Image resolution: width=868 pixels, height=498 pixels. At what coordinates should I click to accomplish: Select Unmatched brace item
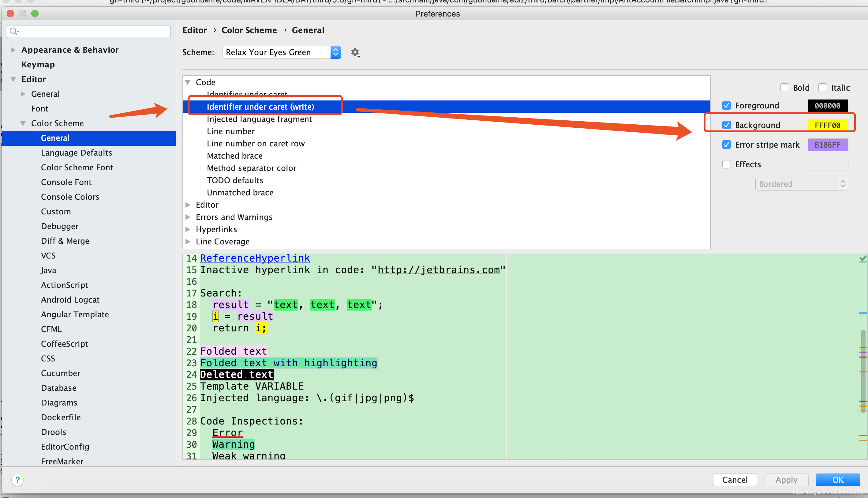pos(240,193)
